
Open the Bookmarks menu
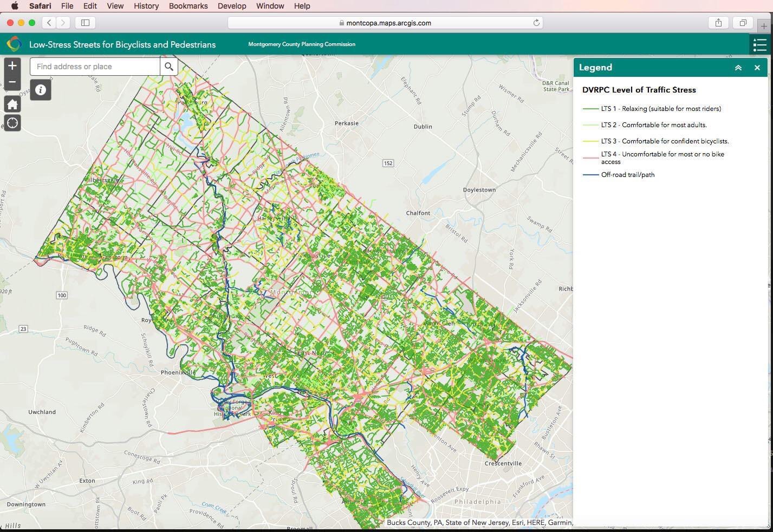[x=188, y=6]
